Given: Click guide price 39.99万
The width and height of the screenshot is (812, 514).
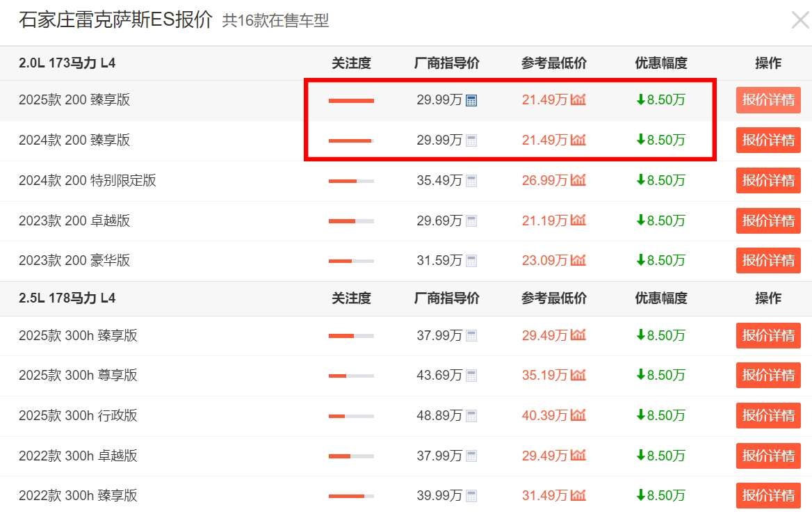Looking at the screenshot, I should point(439,496).
